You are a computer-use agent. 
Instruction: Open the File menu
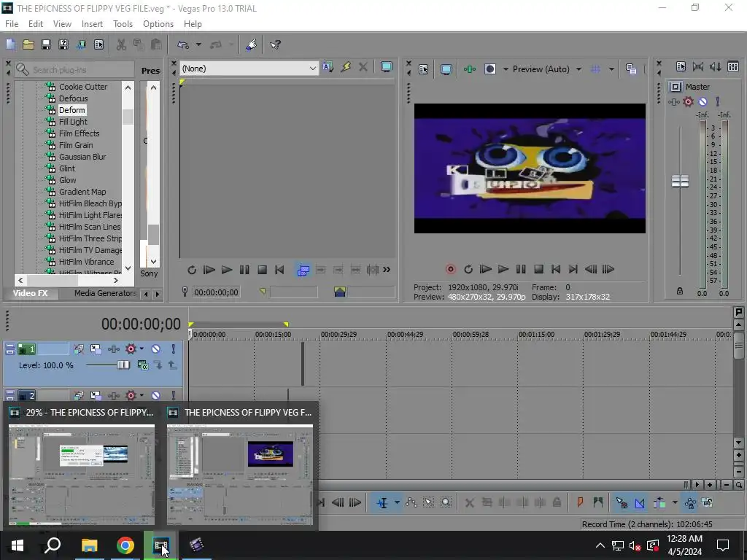click(12, 24)
